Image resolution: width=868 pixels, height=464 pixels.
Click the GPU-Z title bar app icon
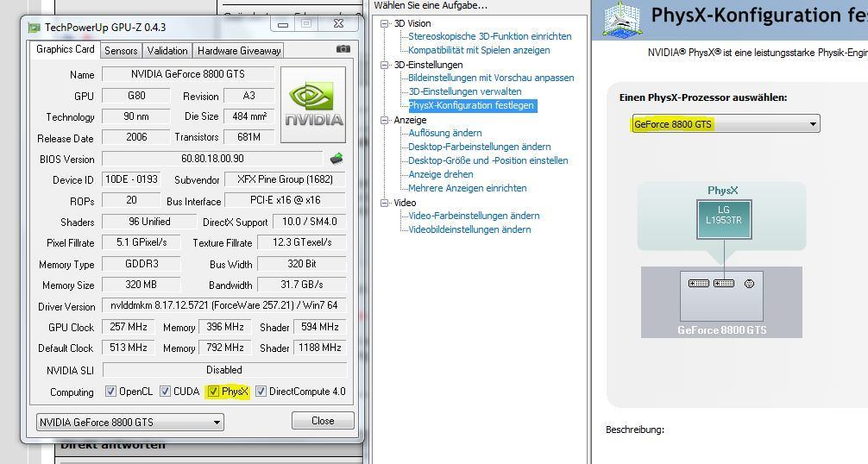(x=35, y=27)
